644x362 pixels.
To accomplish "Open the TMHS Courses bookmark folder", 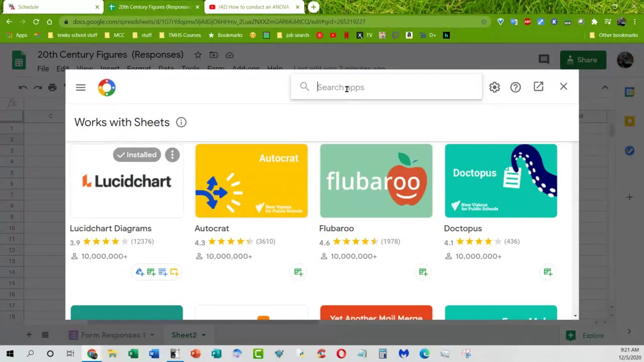I will click(x=180, y=35).
